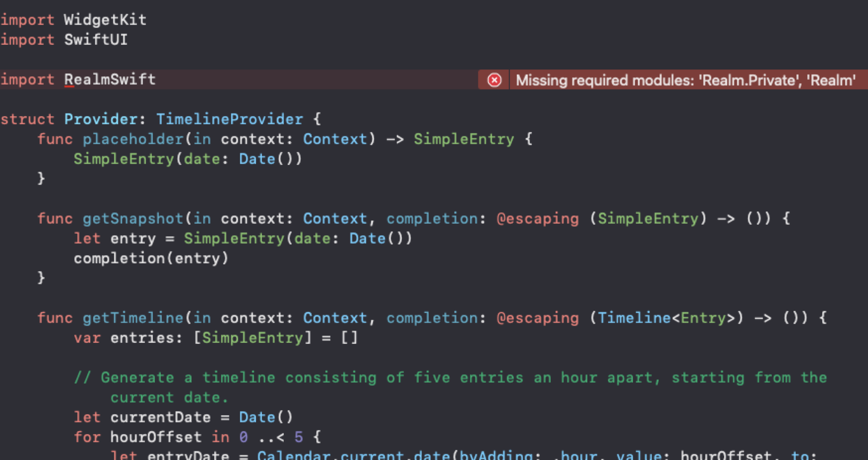Click the @escaping attribute in getSnapshot
This screenshot has width=868, height=460.
tap(537, 219)
